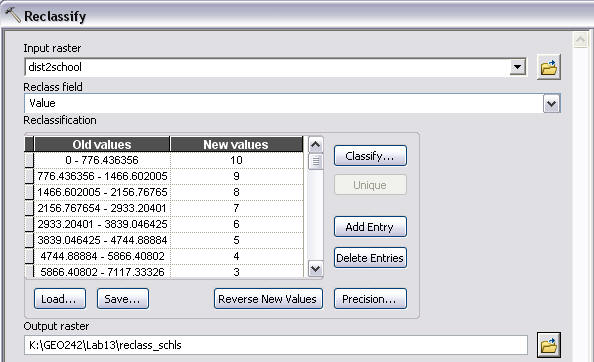
Task: Select new value cell 10
Action: tap(237, 160)
